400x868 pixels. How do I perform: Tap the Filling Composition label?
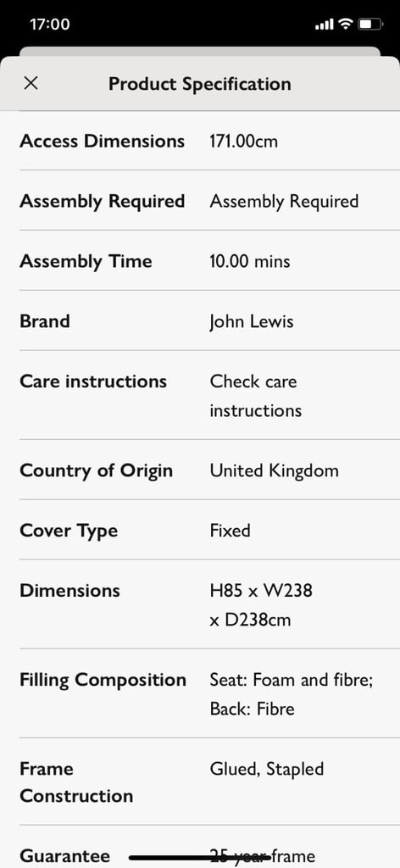click(x=103, y=680)
